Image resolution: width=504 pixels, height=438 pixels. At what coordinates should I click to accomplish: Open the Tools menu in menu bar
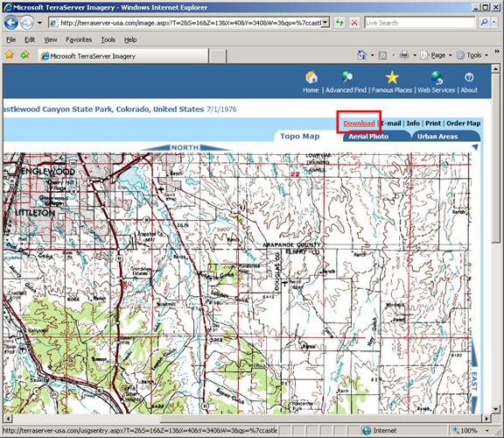click(108, 39)
